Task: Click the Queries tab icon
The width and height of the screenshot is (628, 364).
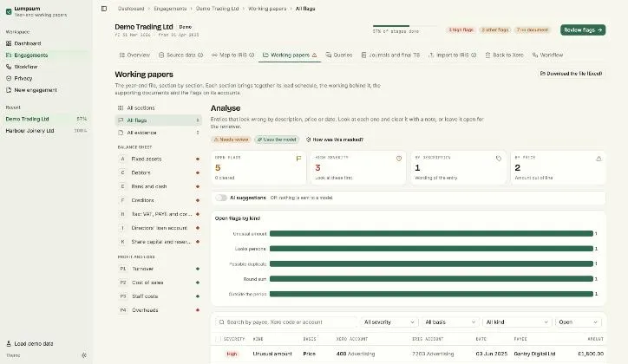Action: coord(329,55)
